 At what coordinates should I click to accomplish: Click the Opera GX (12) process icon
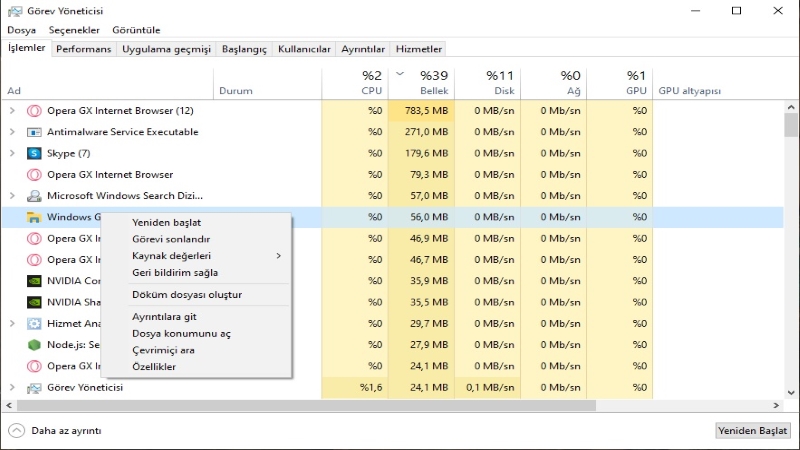tap(34, 111)
